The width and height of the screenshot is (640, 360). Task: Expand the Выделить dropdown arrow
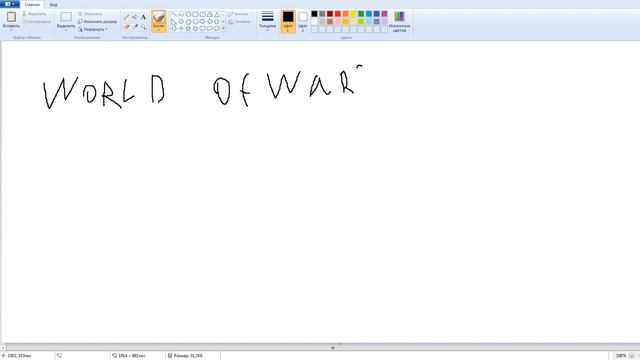pos(66,30)
